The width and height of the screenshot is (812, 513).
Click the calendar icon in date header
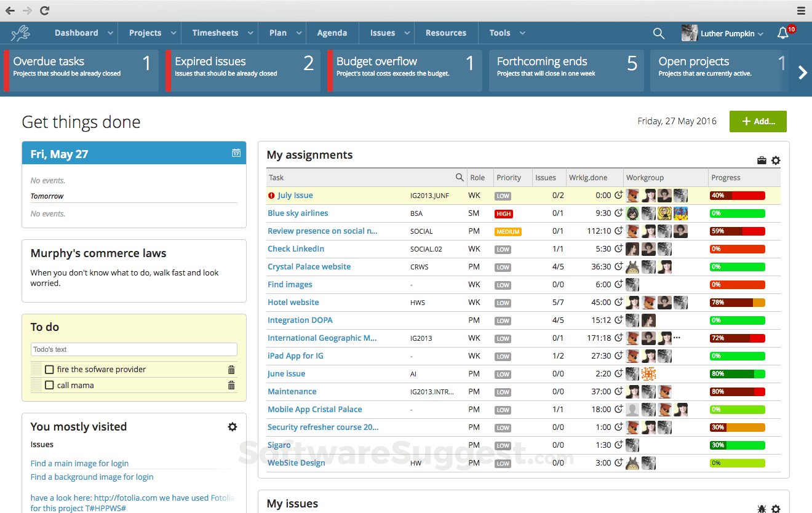(236, 153)
